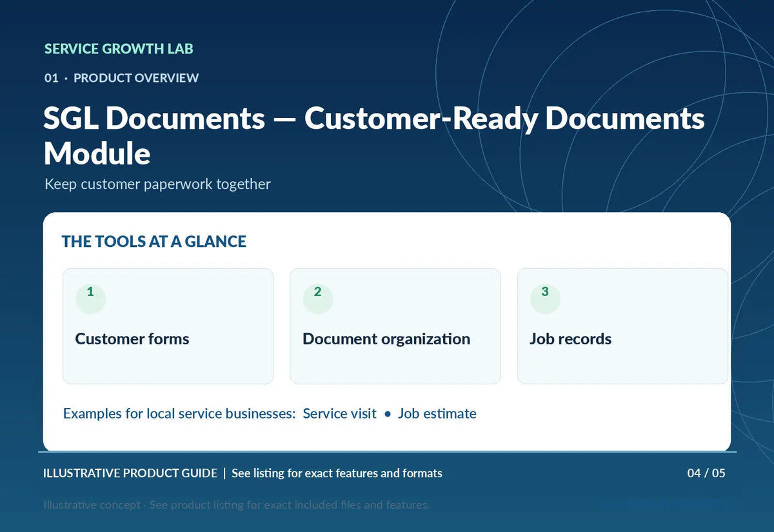Click the Job records card
Screen dimensions: 774x532
coord(623,326)
